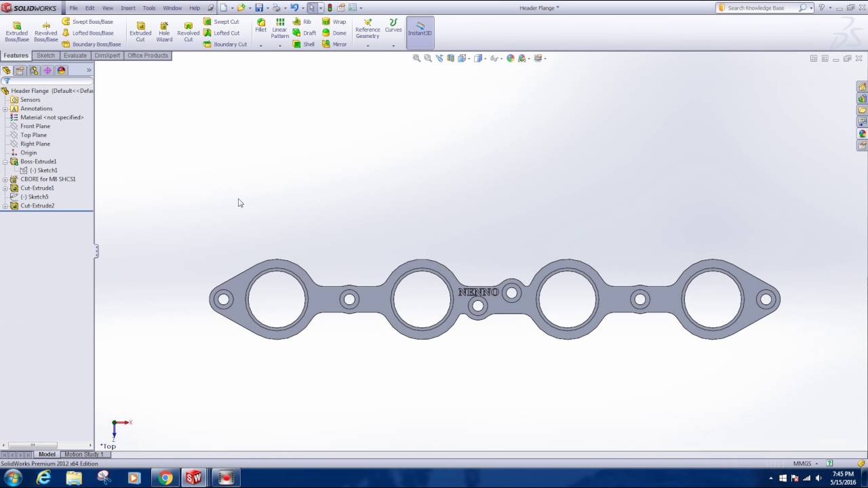The image size is (868, 488).
Task: Expand the Cut-Extrude1 node
Action: click(5, 188)
